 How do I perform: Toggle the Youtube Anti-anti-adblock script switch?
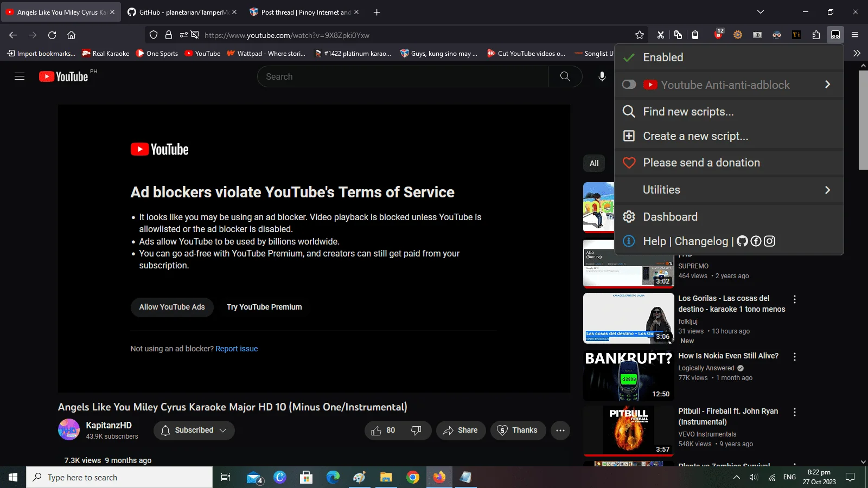click(629, 85)
